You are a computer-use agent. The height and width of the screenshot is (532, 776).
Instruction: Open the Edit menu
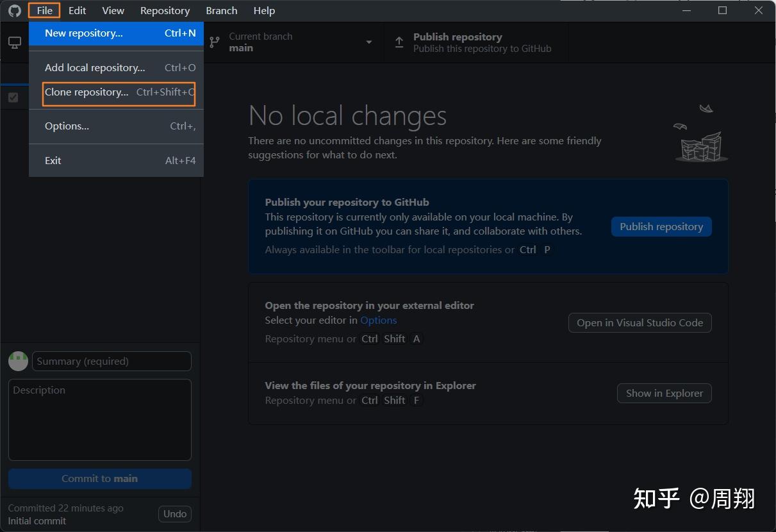click(77, 10)
